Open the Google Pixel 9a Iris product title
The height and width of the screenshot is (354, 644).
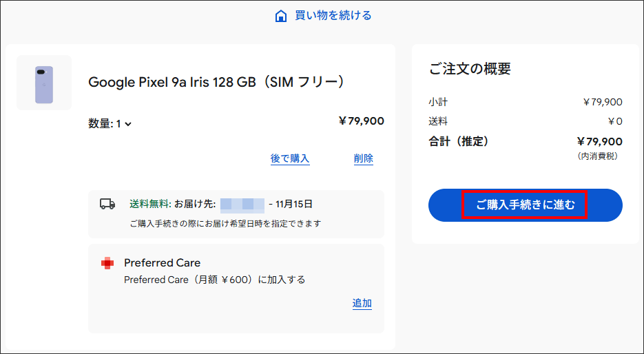[x=216, y=83]
